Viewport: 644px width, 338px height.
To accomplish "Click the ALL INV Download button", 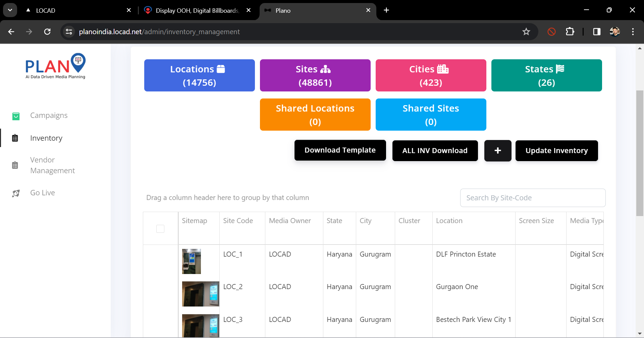I will tap(435, 151).
